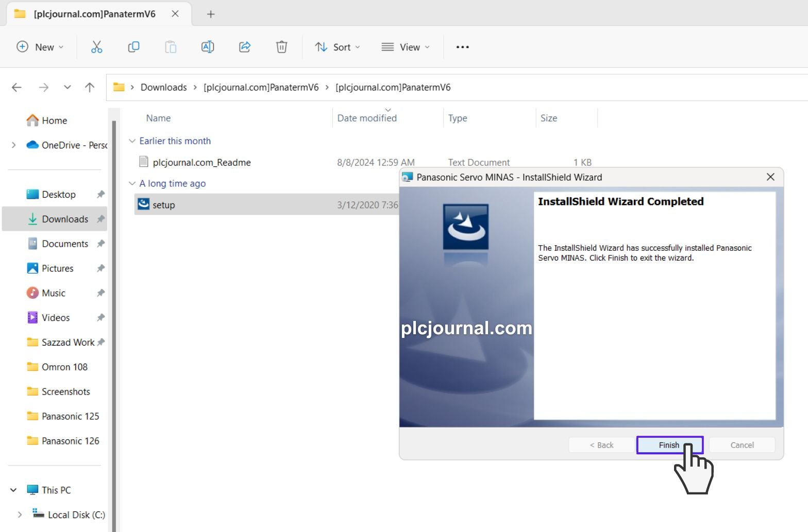808x532 pixels.
Task: Go back with the left arrow
Action: [16, 88]
